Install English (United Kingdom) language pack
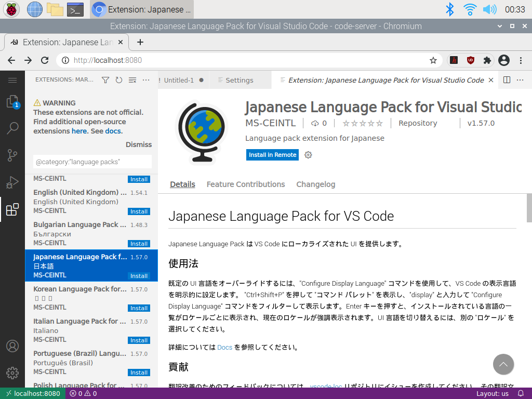 click(x=139, y=211)
